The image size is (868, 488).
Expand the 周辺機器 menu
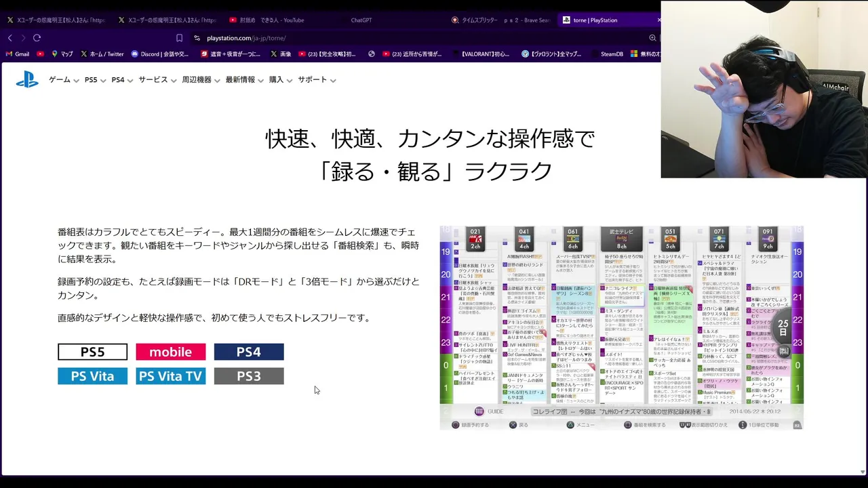point(201,80)
